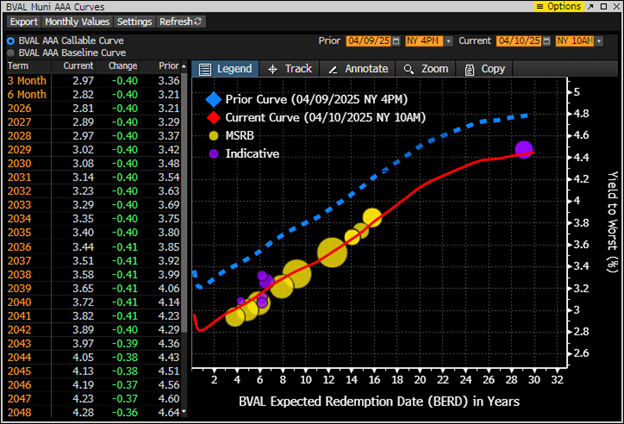Open the Prior date calendar icon

396,41
